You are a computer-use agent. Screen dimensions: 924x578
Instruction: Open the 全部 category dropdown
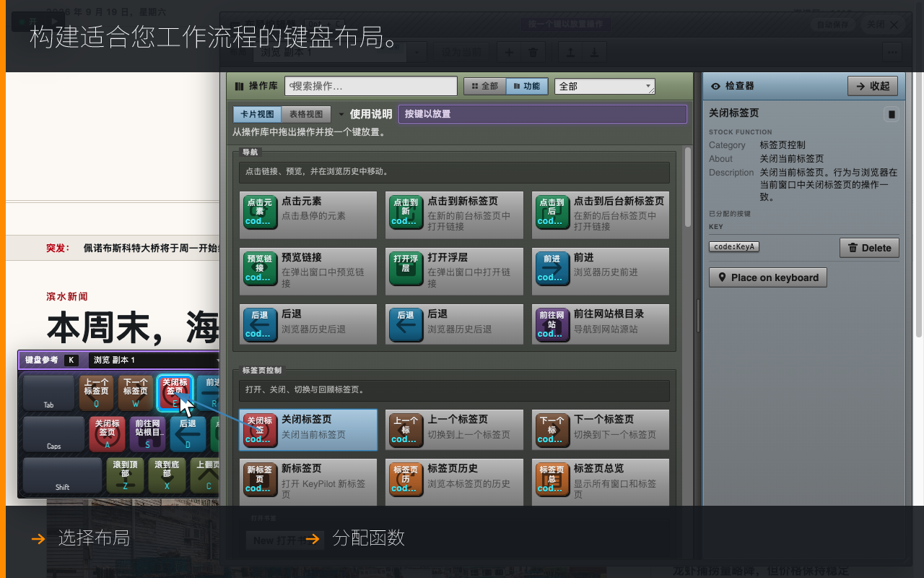pos(605,87)
